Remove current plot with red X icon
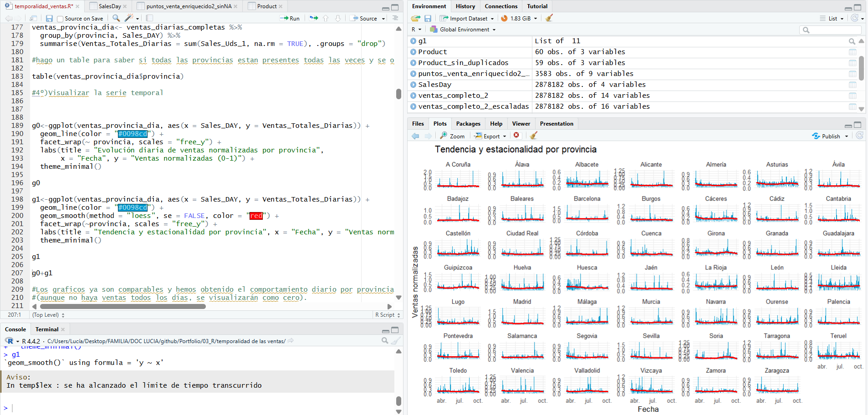The image size is (868, 415). coord(516,136)
